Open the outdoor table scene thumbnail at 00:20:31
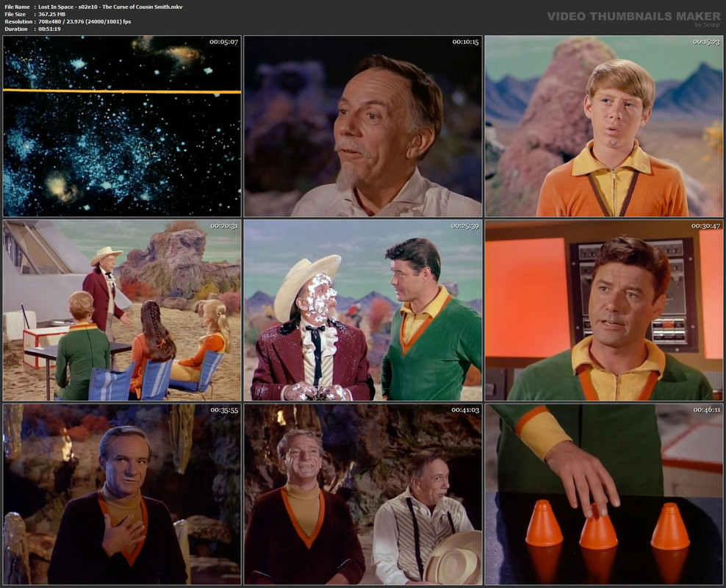Viewport: 726px width, 588px height. point(122,310)
